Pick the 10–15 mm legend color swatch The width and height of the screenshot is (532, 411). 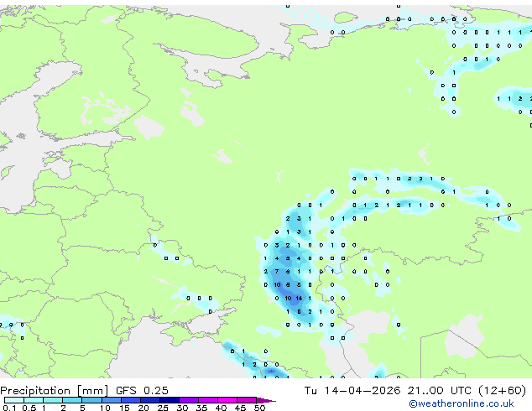[x=112, y=400]
